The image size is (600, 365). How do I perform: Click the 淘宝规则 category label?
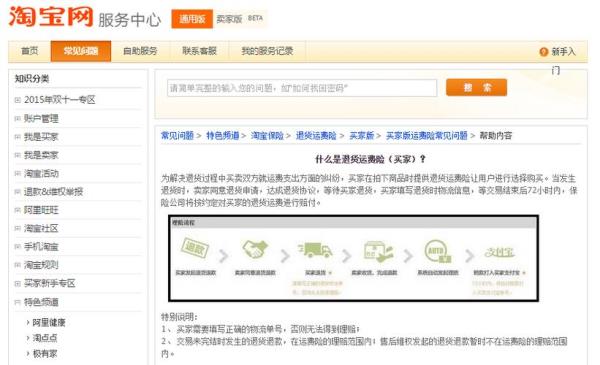(41, 265)
